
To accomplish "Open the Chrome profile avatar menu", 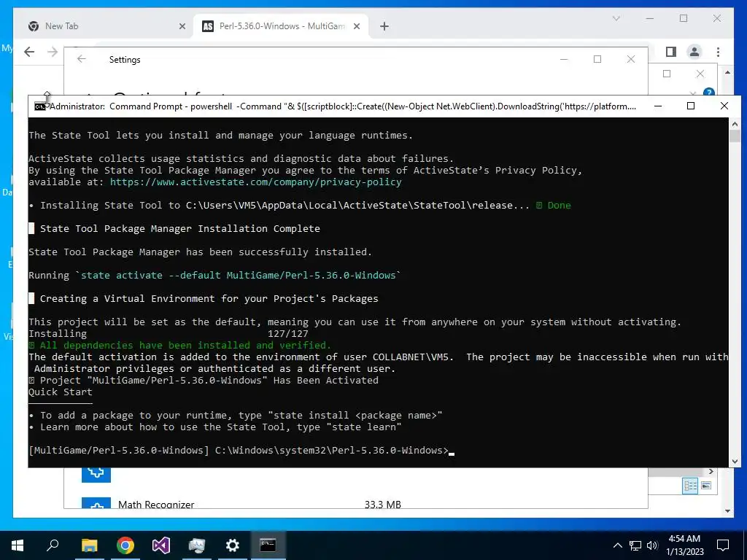I will (694, 52).
